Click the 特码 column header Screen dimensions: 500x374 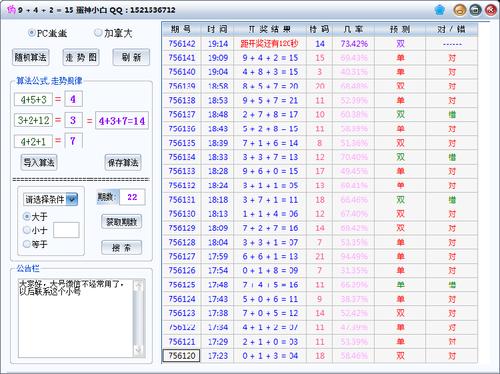click(x=319, y=29)
